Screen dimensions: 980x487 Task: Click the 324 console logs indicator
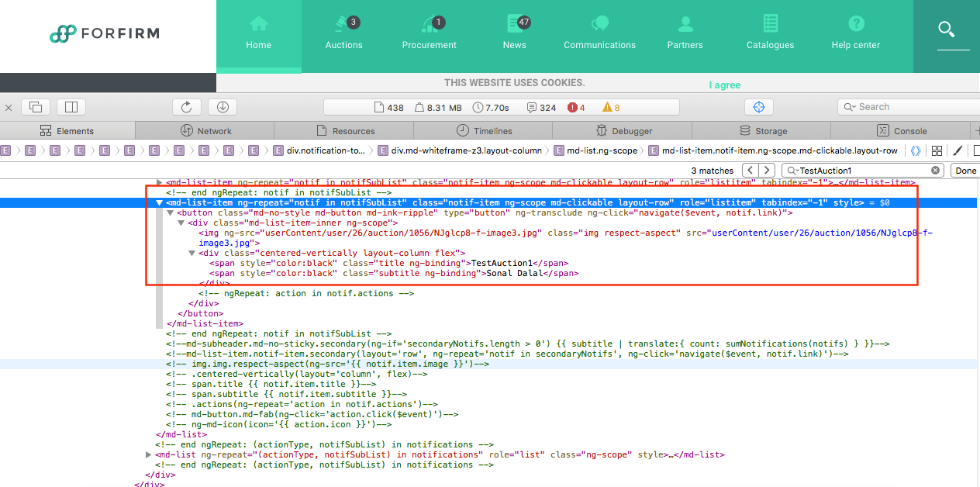pos(541,108)
